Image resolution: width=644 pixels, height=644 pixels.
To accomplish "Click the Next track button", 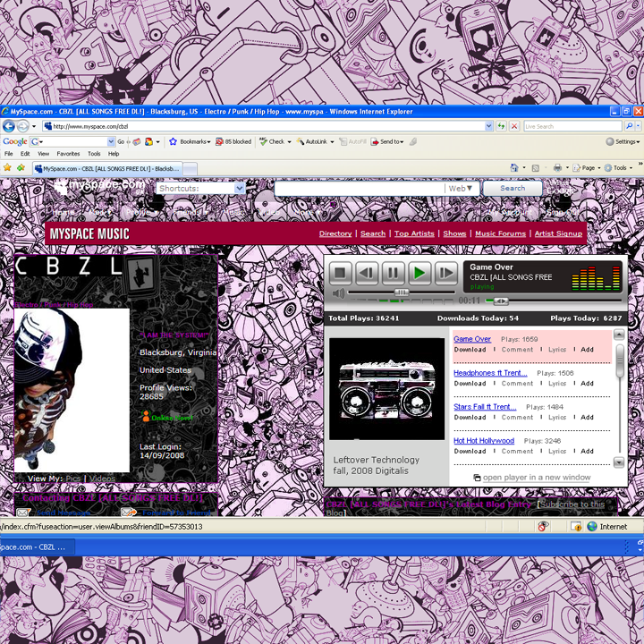I will click(446, 273).
